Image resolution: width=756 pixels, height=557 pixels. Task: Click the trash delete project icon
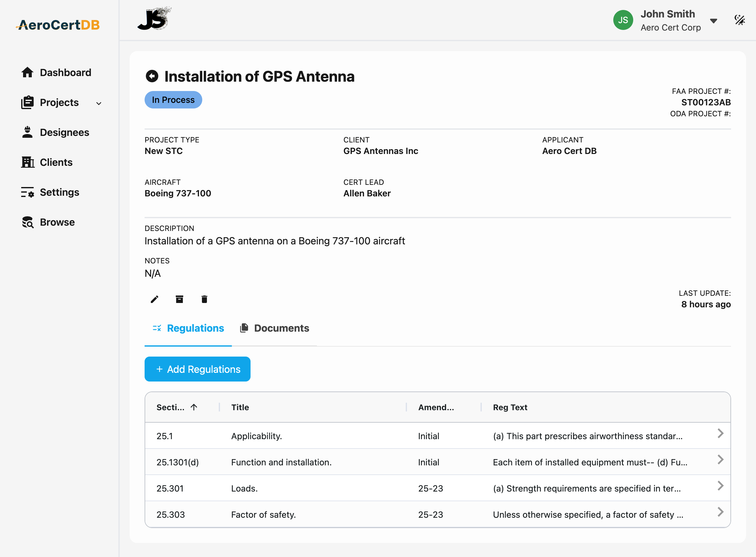(204, 300)
